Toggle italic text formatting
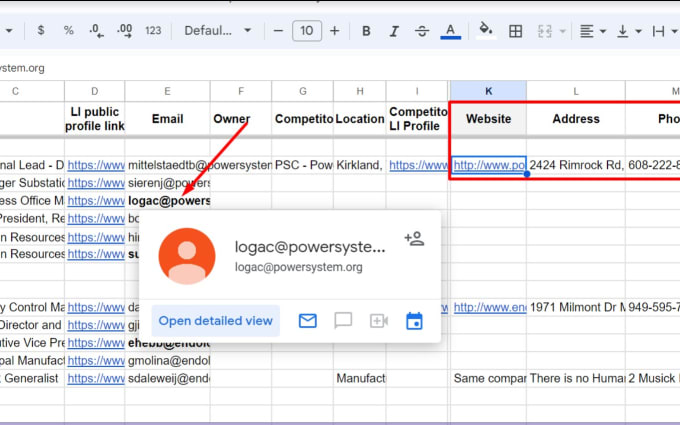This screenshot has width=680, height=425. pyautogui.click(x=394, y=31)
